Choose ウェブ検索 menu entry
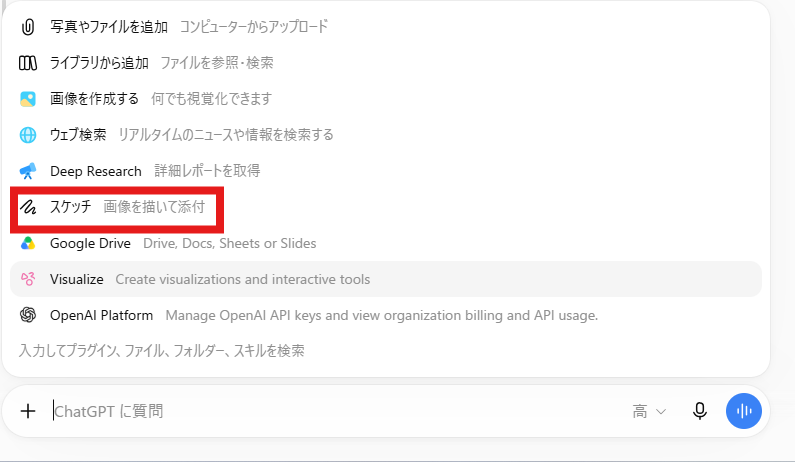 tap(386, 135)
